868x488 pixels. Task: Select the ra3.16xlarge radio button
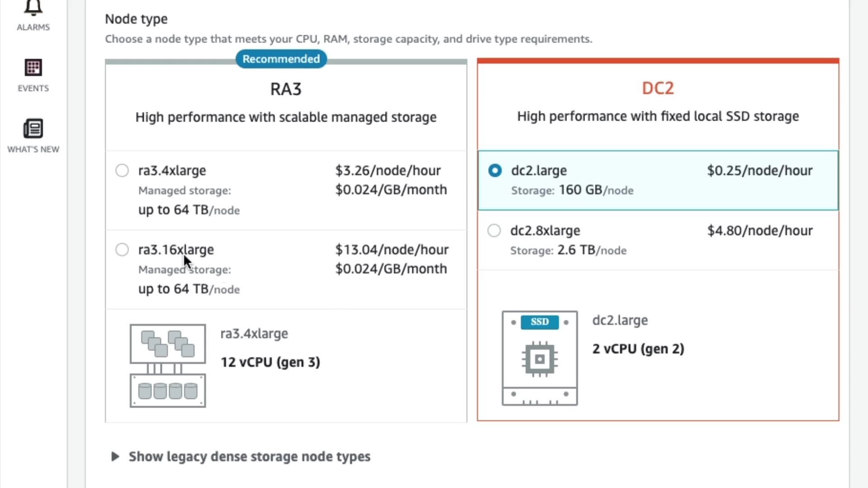(x=122, y=249)
